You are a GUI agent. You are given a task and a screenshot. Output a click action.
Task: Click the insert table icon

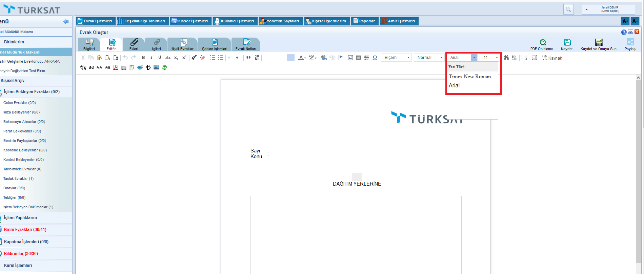tap(358, 58)
